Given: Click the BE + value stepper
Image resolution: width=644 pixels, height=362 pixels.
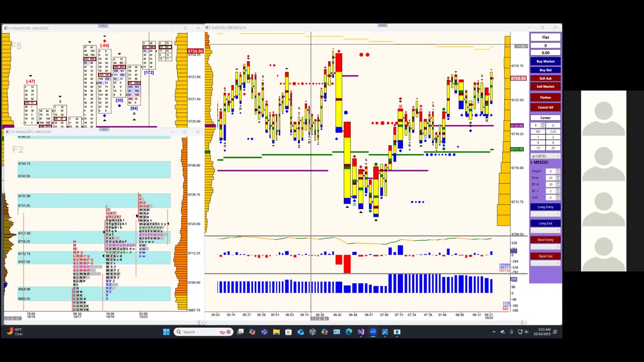Looking at the screenshot, I should (x=558, y=191).
